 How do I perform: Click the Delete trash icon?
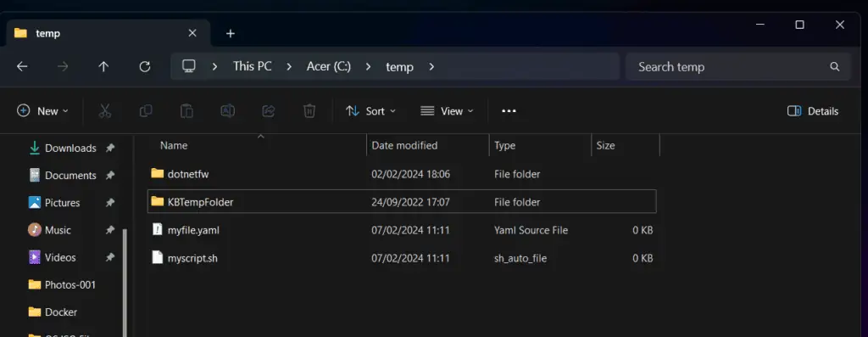pyautogui.click(x=309, y=111)
